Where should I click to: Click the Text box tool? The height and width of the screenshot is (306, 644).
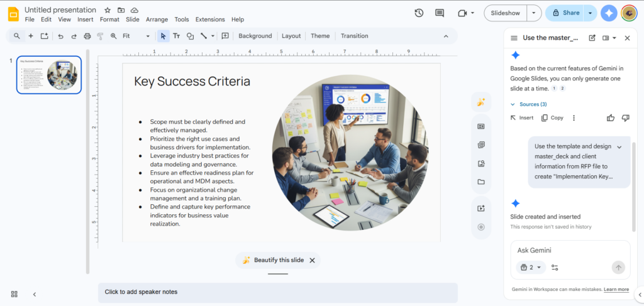(x=176, y=36)
